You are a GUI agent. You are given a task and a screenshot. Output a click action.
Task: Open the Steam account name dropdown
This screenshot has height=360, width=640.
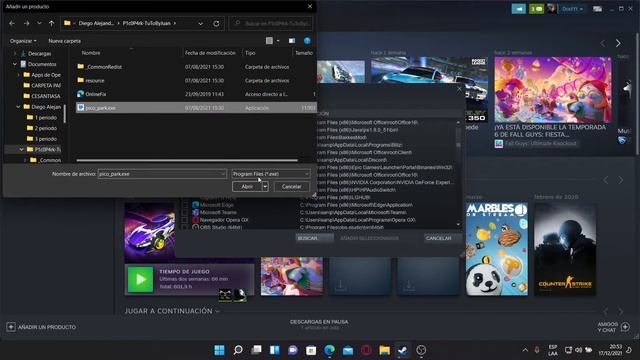pos(572,9)
